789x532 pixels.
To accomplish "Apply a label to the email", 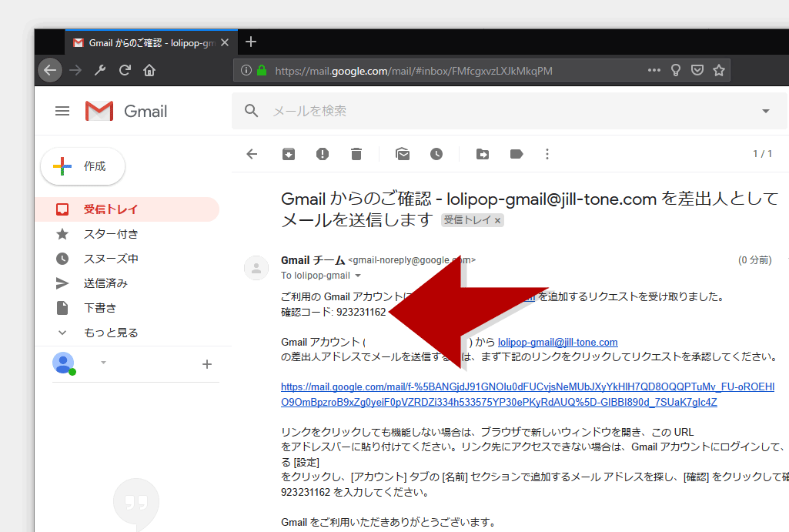I will tap(517, 154).
